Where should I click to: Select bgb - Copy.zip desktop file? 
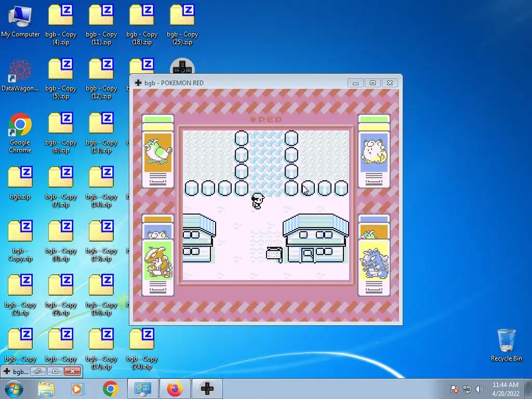click(20, 241)
